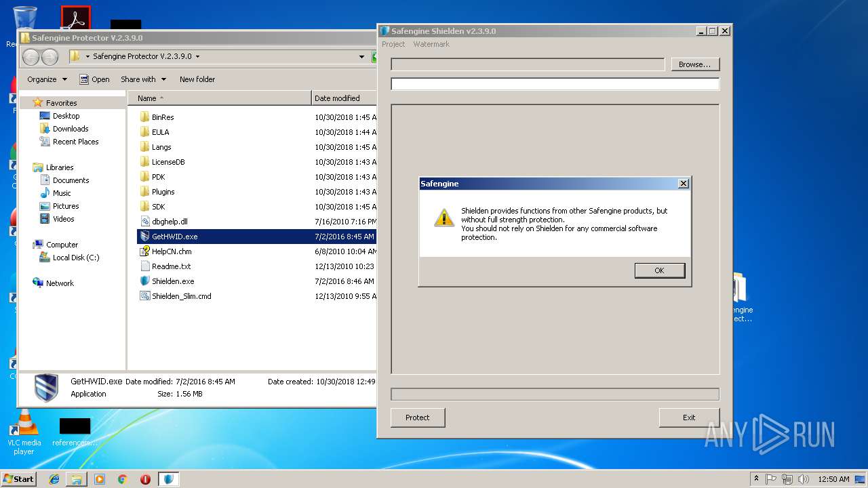868x488 pixels.
Task: Close the Safengine warning dialog
Action: tap(684, 184)
